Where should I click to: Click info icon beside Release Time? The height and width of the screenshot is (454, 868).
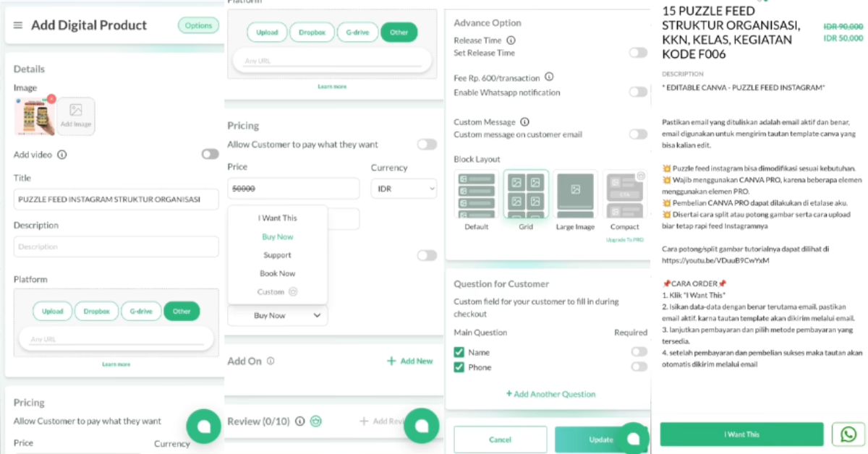point(511,40)
